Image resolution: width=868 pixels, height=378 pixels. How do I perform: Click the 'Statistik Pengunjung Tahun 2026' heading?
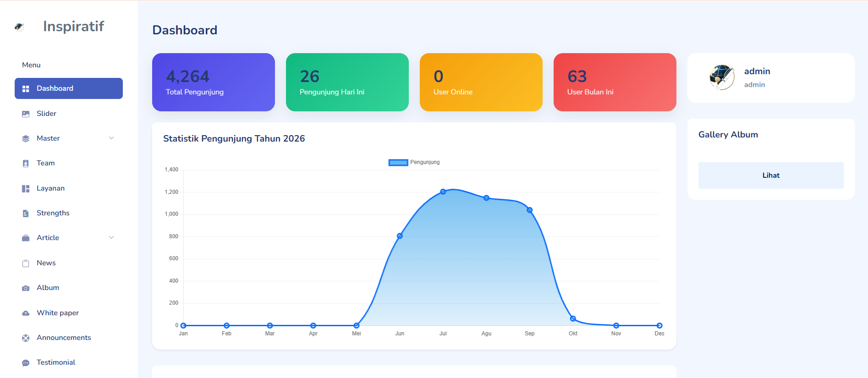coord(234,139)
